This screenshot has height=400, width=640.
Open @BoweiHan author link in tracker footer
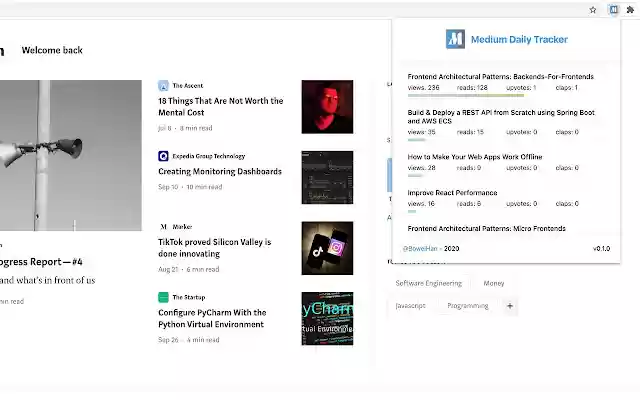tap(420, 249)
